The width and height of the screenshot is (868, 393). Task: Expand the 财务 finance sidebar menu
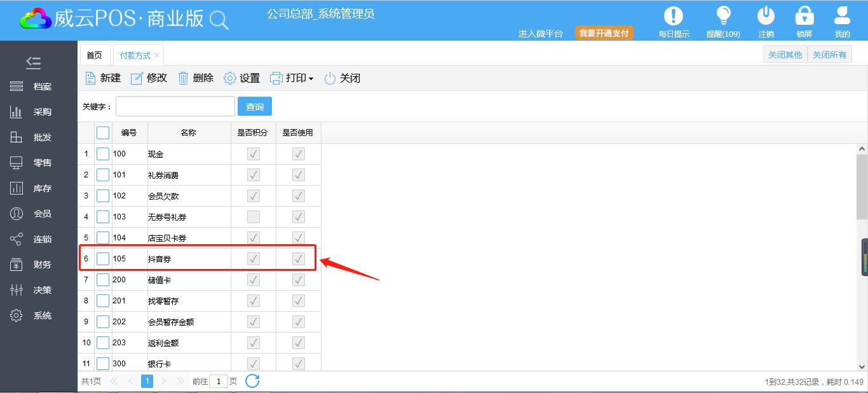[x=38, y=265]
